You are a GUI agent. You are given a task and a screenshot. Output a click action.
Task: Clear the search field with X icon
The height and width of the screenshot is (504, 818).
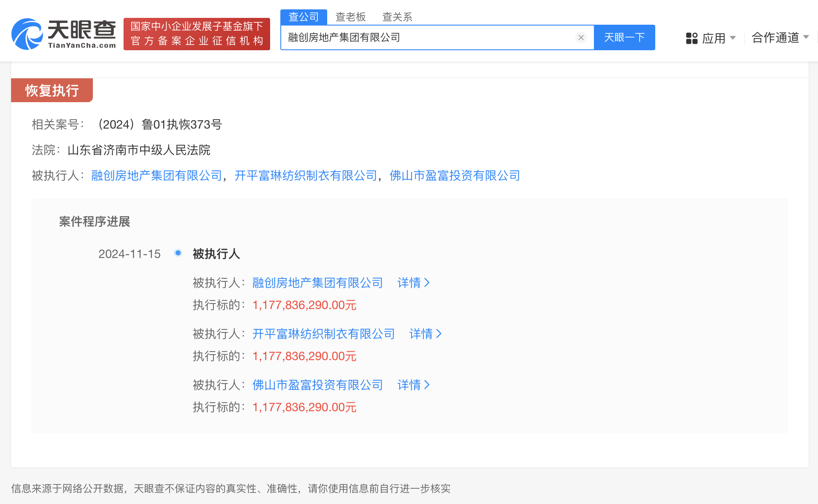pos(581,37)
